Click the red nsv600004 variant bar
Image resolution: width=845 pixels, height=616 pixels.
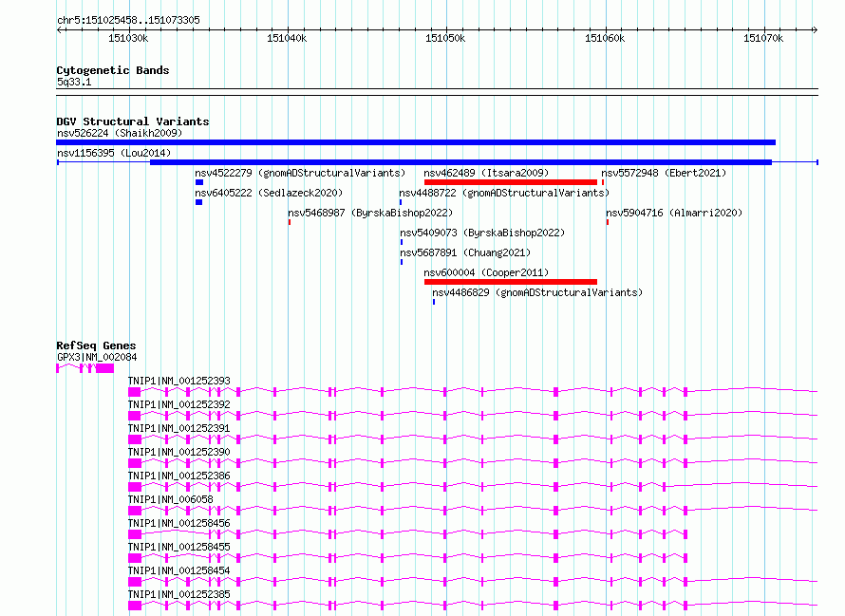coord(511,282)
